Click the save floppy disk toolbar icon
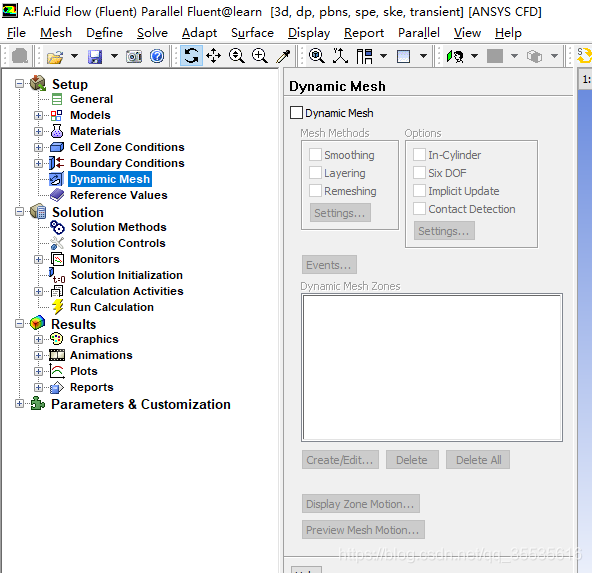The image size is (592, 573). click(x=95, y=57)
